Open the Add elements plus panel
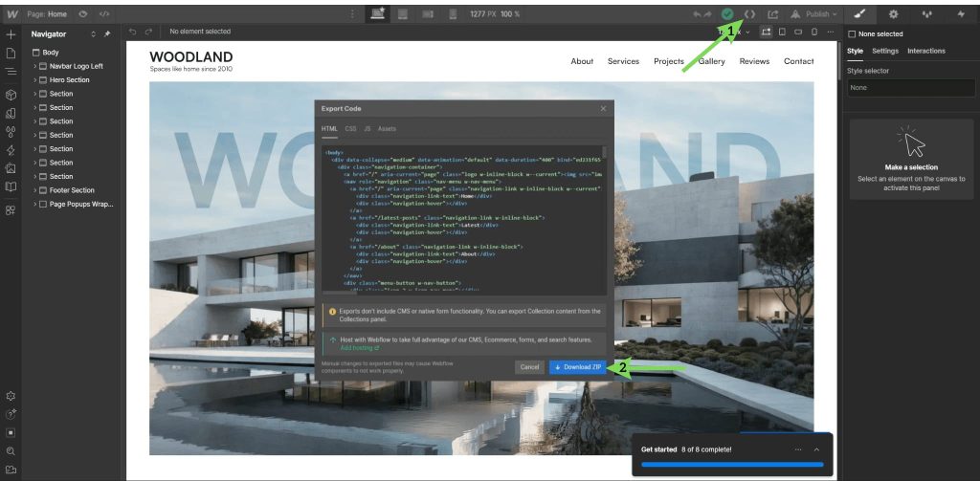This screenshot has height=481, width=980. 11,34
